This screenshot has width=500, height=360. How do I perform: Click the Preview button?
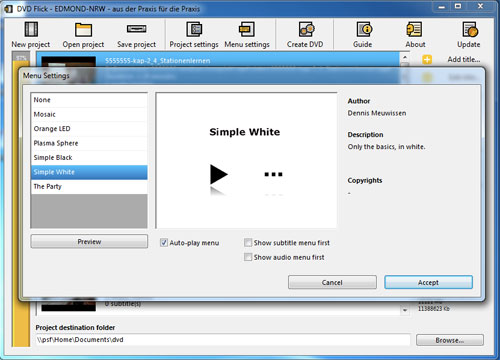click(89, 242)
